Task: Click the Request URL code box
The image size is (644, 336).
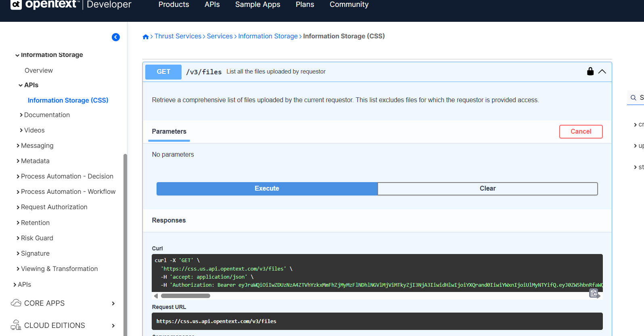Action: tap(377, 321)
